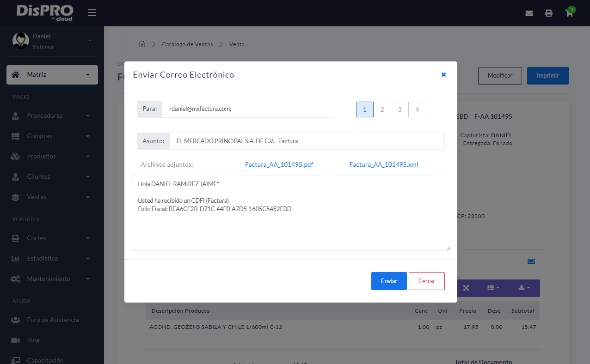This screenshot has height=364, width=590.
Task: Open the column visibility dropdown on table toolbar
Action: point(493,288)
